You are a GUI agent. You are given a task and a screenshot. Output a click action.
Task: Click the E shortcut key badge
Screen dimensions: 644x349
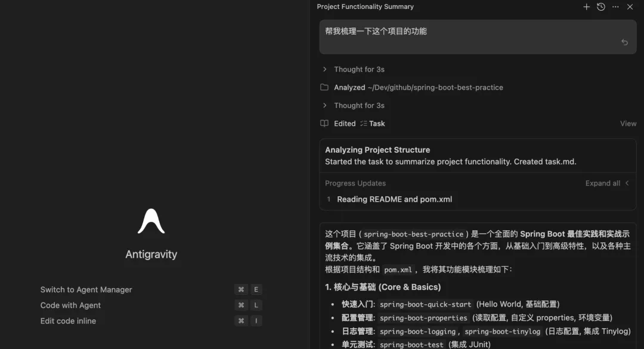point(256,289)
